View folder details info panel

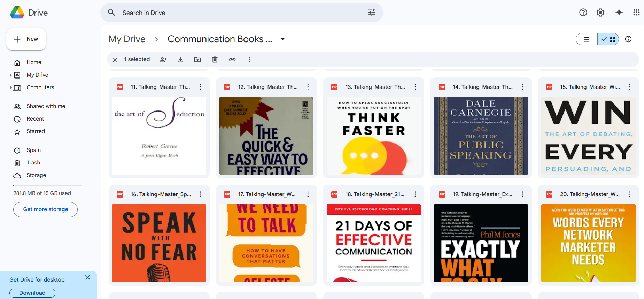[628, 39]
